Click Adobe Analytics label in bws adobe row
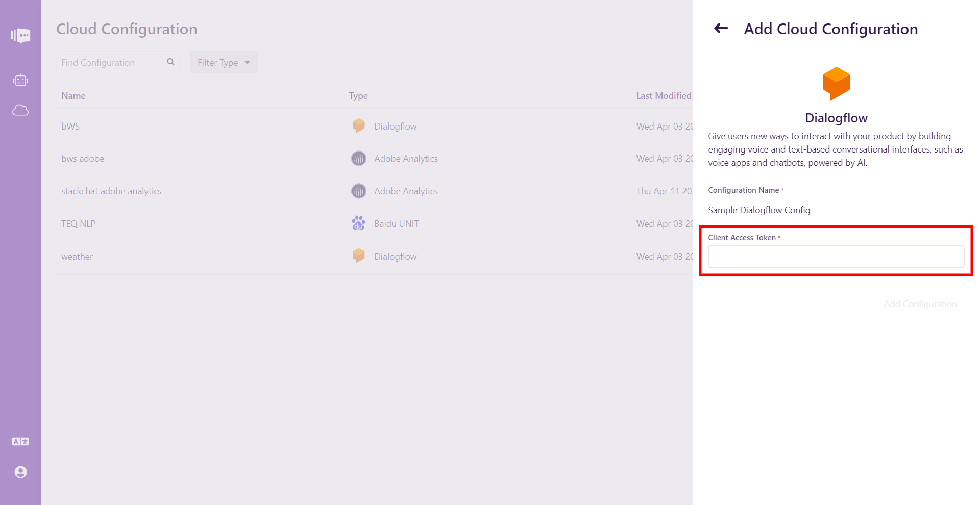 point(406,159)
